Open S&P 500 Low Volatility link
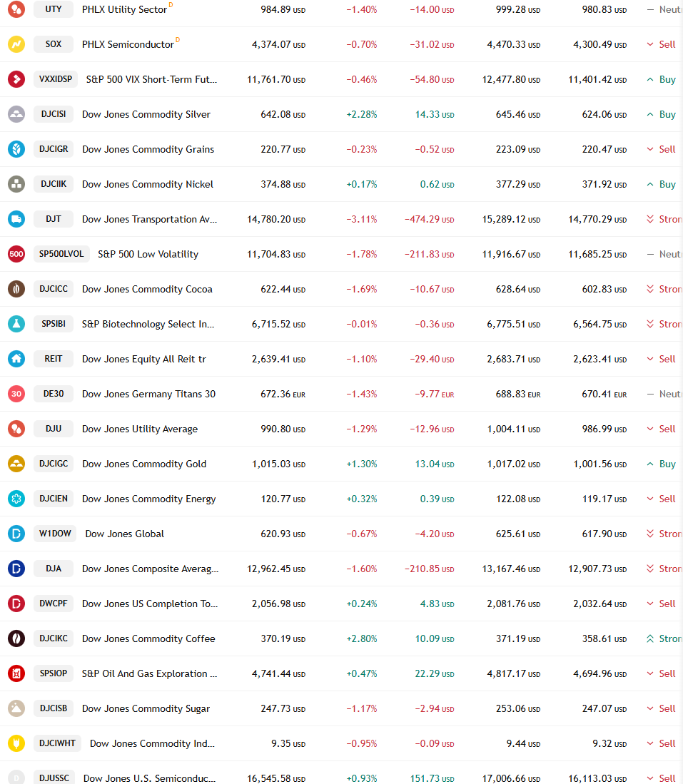 point(148,255)
